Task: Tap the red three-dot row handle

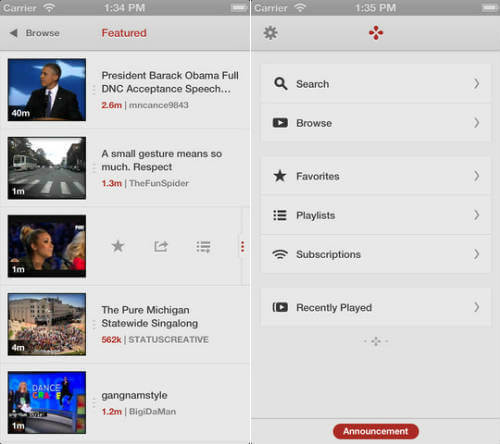Action: pyautogui.click(x=243, y=246)
